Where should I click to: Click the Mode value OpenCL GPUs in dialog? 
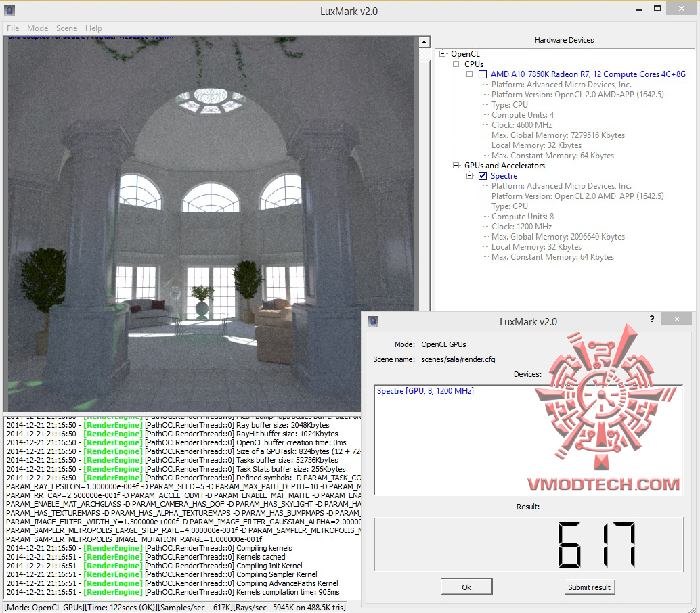click(x=443, y=344)
